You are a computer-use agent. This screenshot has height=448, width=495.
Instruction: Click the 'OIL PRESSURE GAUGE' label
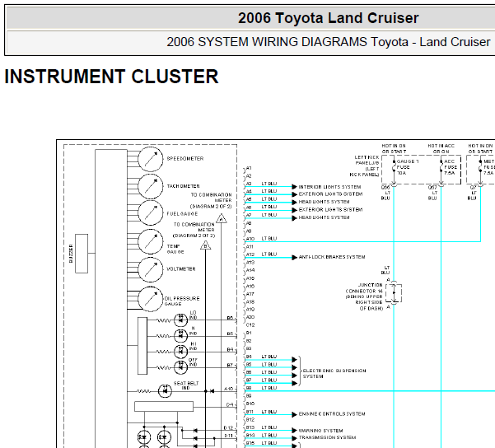point(182,301)
